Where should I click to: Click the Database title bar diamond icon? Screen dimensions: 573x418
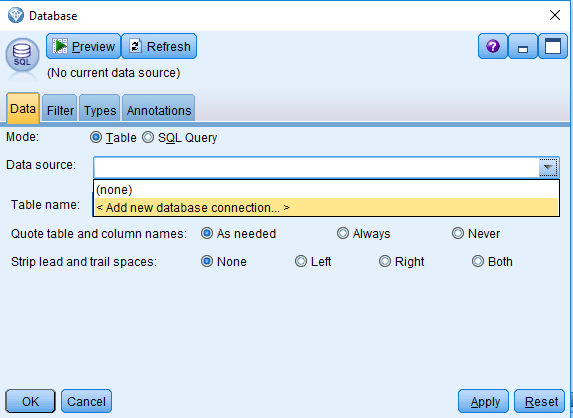point(16,15)
